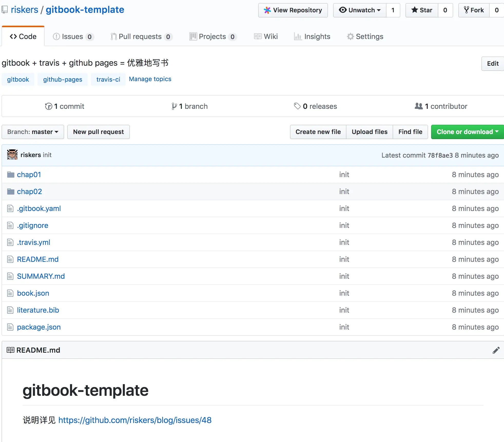The height and width of the screenshot is (442, 504).
Task: Click the README.md pencil edit icon
Action: point(496,350)
